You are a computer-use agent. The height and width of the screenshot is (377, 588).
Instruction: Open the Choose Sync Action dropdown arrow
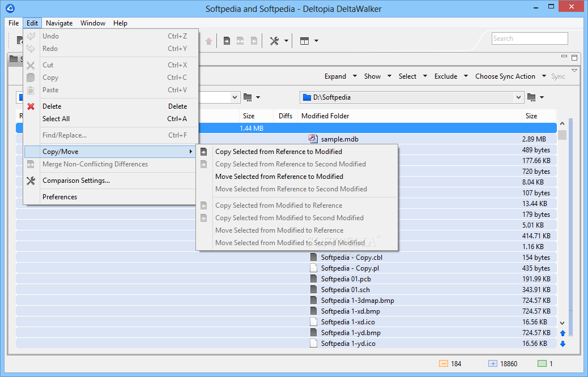point(544,76)
